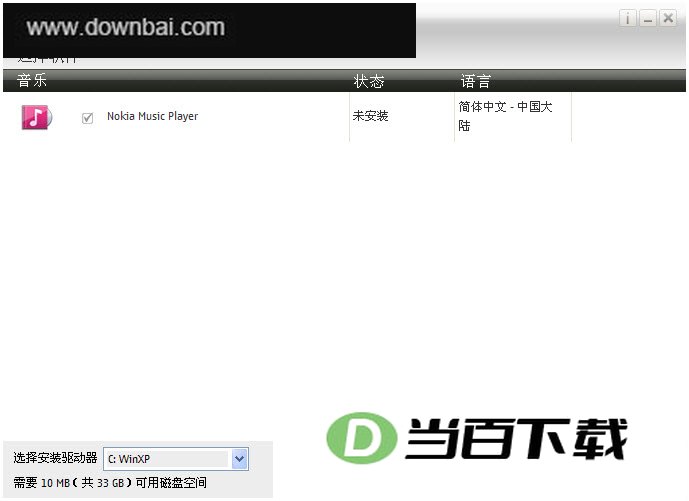Click the 选择安装驱动器 label
The height and width of the screenshot is (501, 689).
[55, 458]
